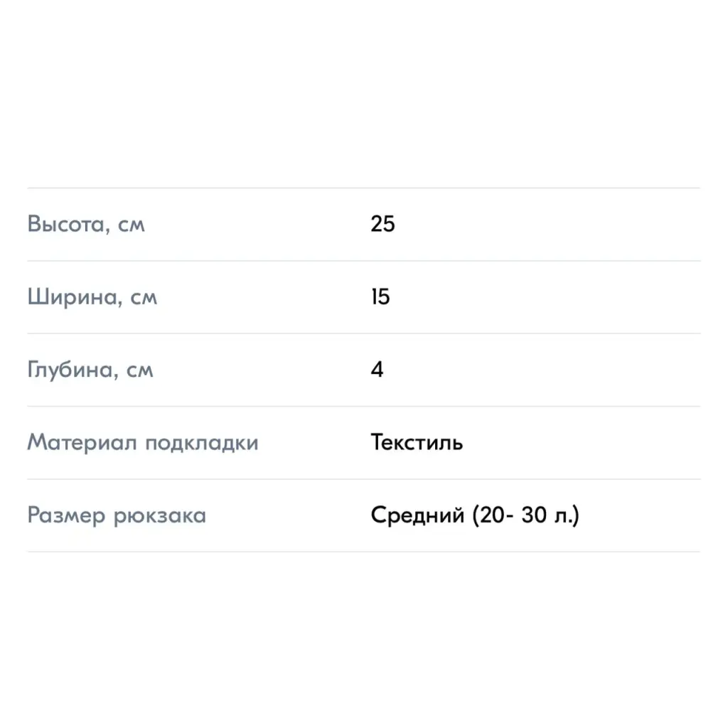Image resolution: width=728 pixels, height=728 pixels.
Task: Click the word подкладки
Action: point(202,444)
